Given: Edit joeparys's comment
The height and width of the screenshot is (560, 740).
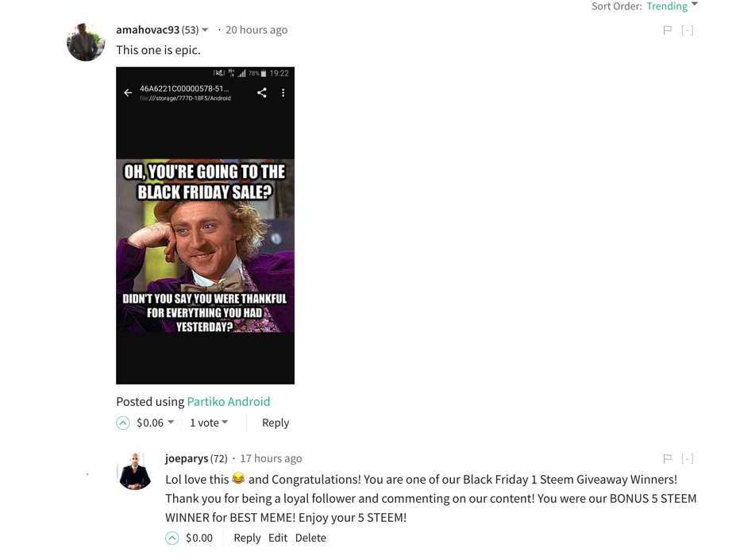Looking at the screenshot, I should click(x=278, y=538).
